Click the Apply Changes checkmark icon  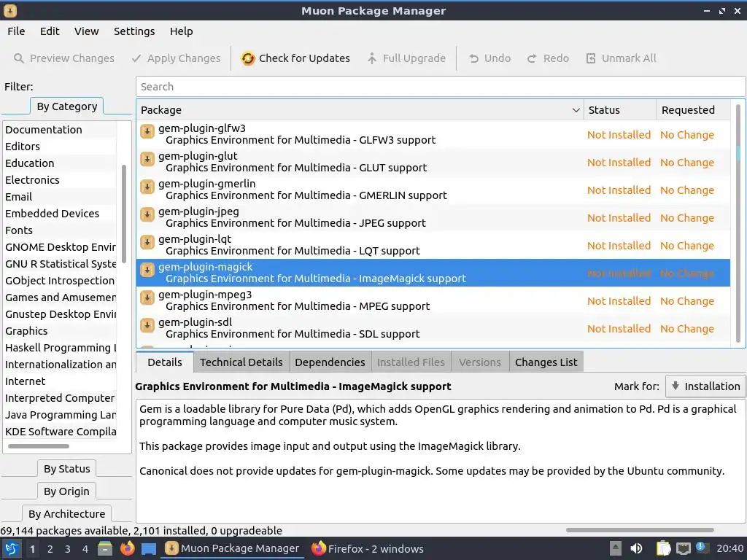coord(136,58)
